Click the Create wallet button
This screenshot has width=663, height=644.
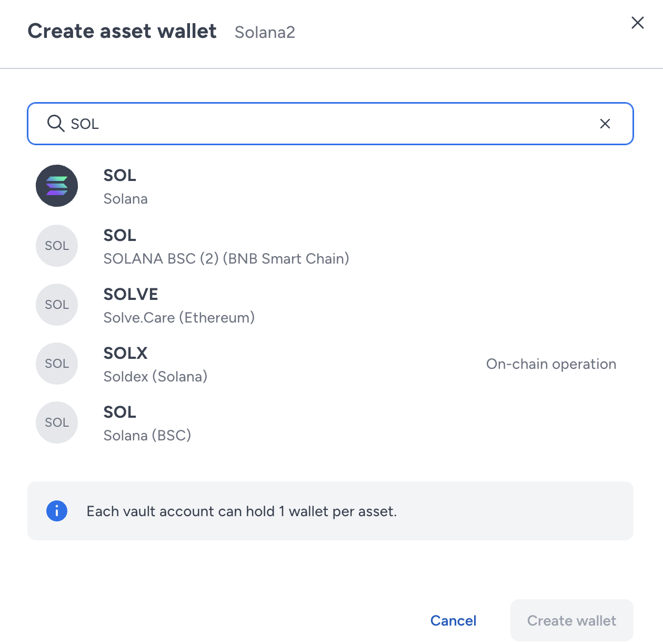click(x=572, y=620)
